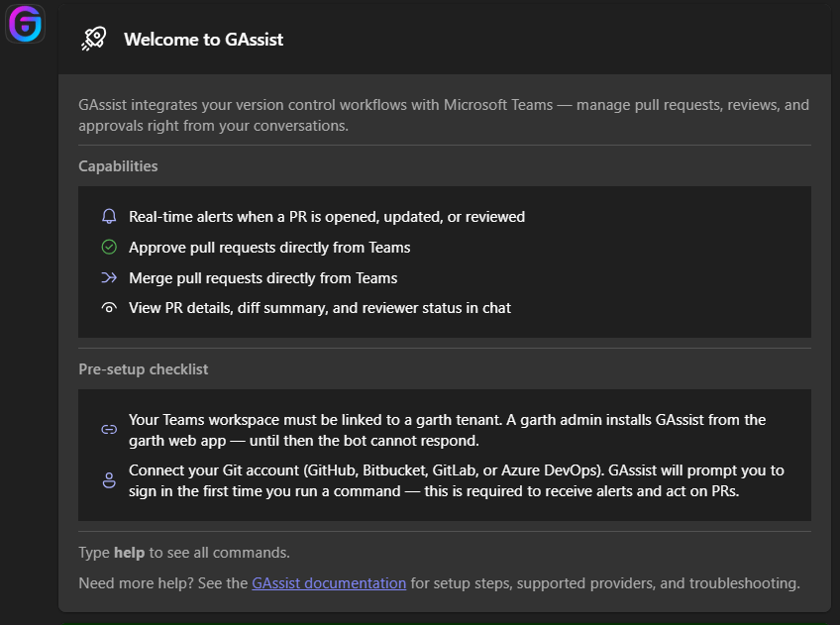Click the green checkmark approve icon

pos(109,247)
